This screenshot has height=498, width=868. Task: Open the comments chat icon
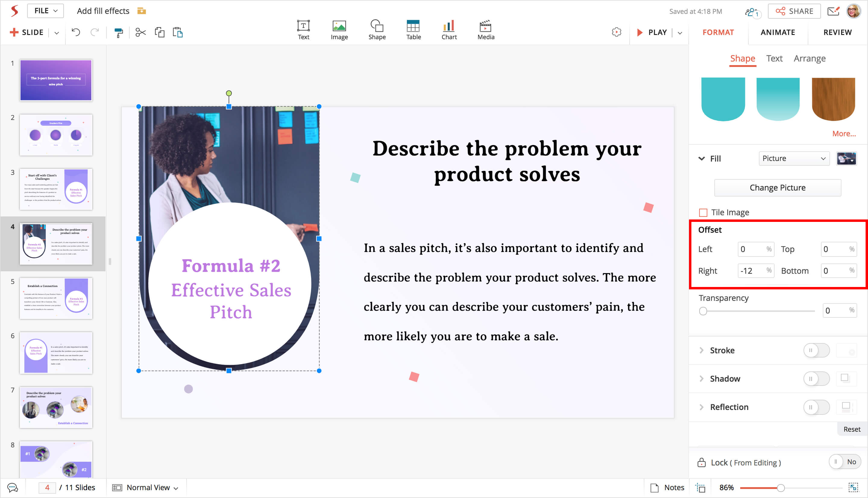point(13,487)
